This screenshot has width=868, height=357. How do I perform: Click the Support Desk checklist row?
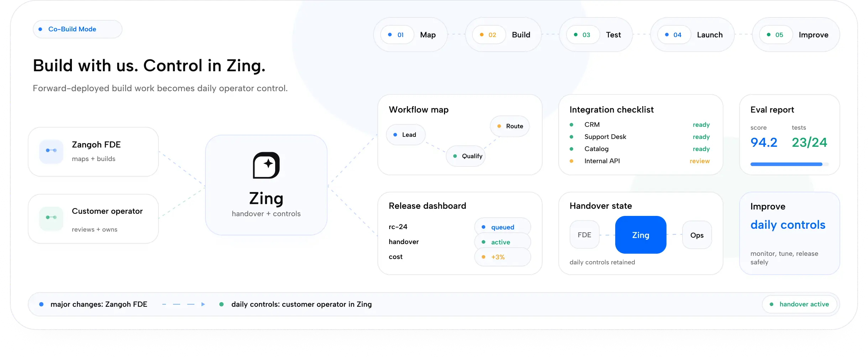tap(640, 137)
